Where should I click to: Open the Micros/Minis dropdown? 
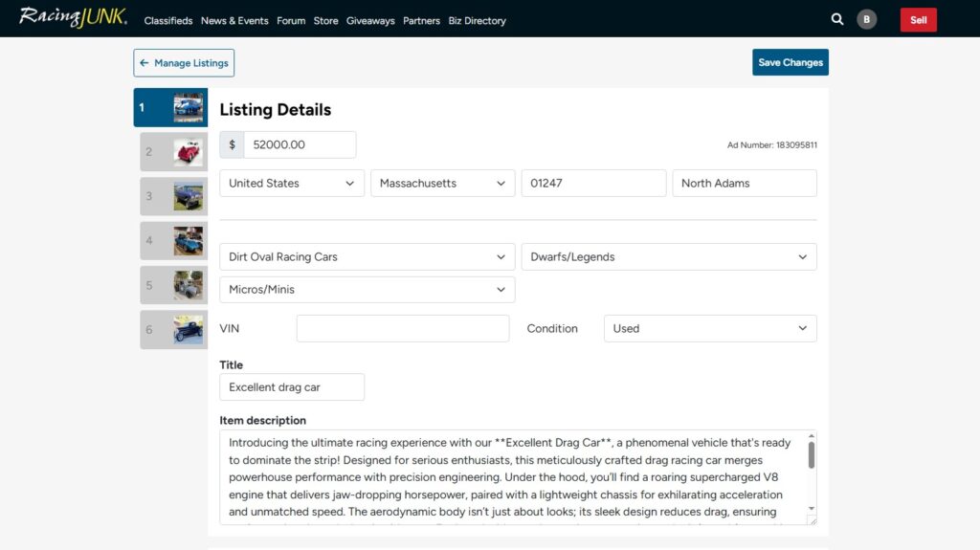point(367,290)
